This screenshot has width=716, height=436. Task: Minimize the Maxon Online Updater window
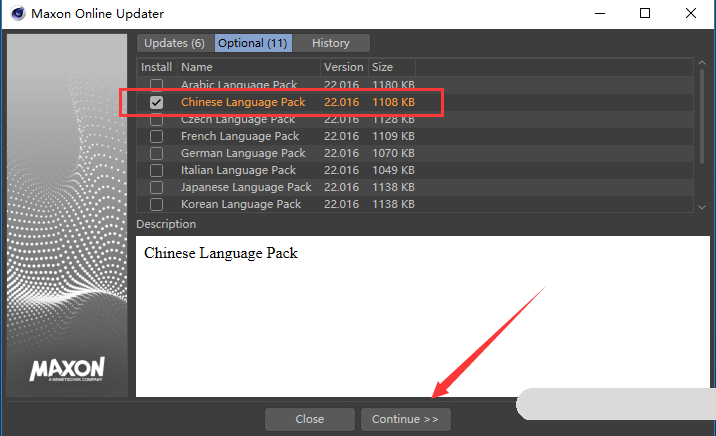[600, 13]
